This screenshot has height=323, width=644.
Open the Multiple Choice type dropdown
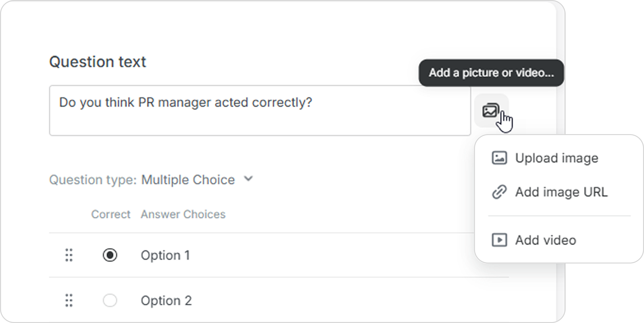[x=188, y=180]
